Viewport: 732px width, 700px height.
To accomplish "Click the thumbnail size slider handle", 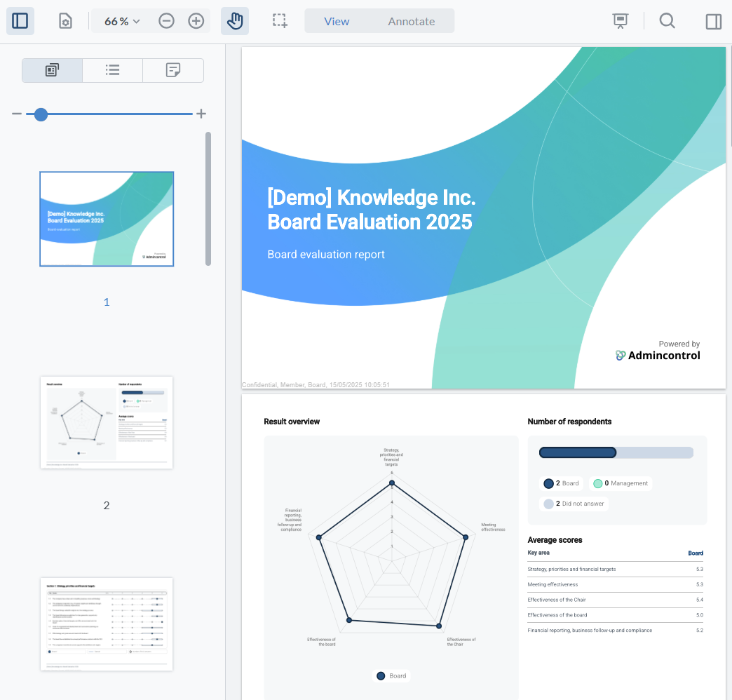I will pos(41,114).
